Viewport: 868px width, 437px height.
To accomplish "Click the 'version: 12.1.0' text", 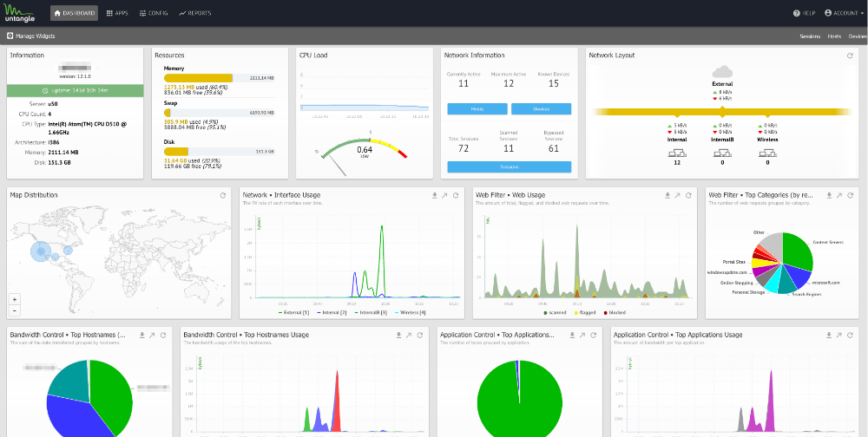I will [76, 76].
